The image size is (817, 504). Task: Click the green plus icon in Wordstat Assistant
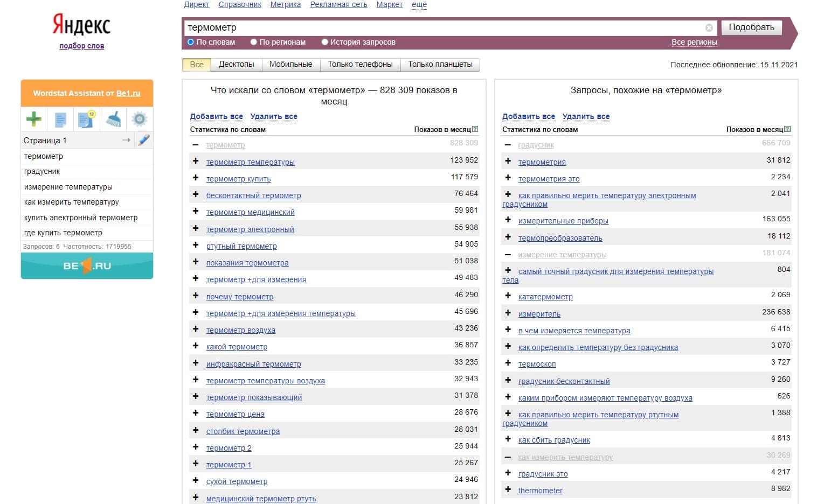[34, 119]
